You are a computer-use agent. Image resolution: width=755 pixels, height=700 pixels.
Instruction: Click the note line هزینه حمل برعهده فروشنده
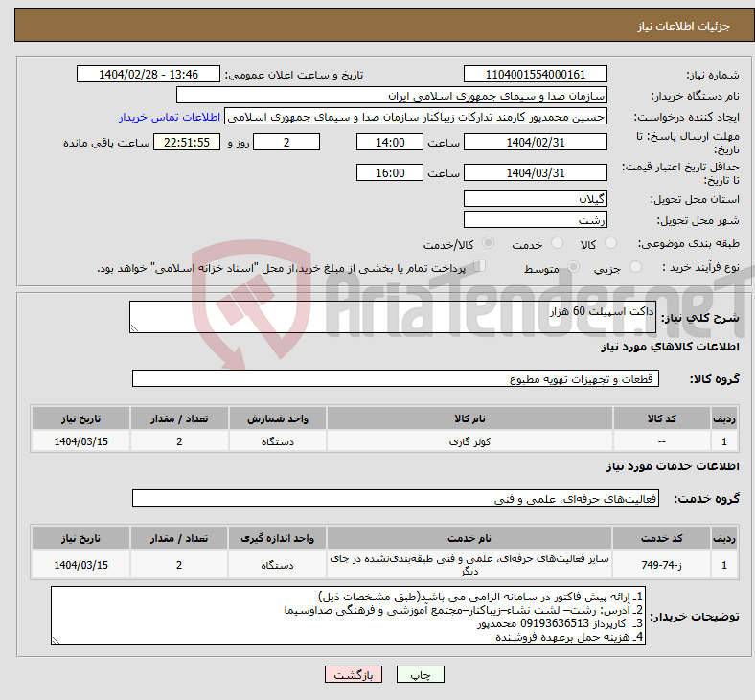click(569, 637)
